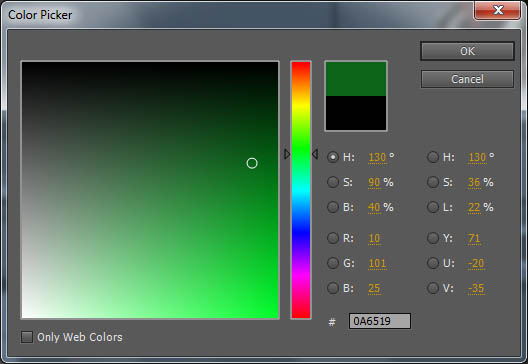
Task: Click the blue value 25
Action: 374,289
